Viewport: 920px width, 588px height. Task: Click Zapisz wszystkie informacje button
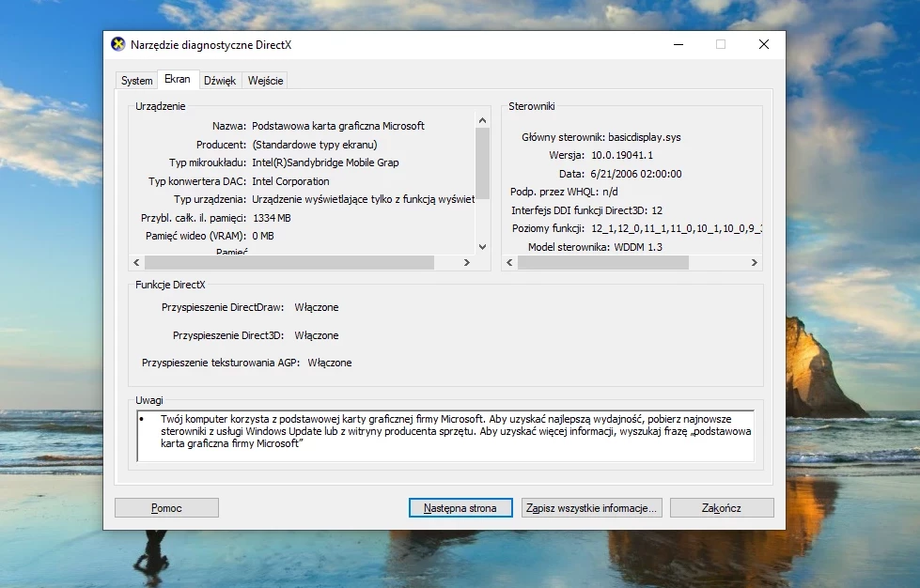coord(591,507)
